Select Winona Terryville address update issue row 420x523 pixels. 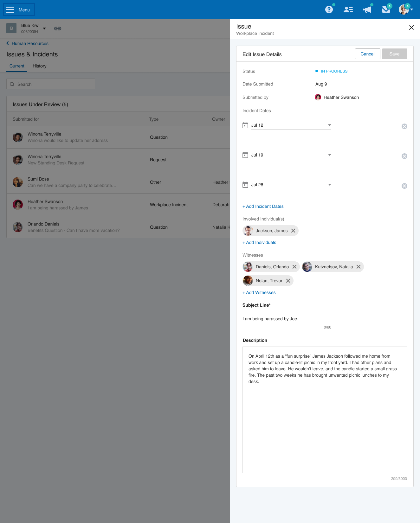(118, 137)
